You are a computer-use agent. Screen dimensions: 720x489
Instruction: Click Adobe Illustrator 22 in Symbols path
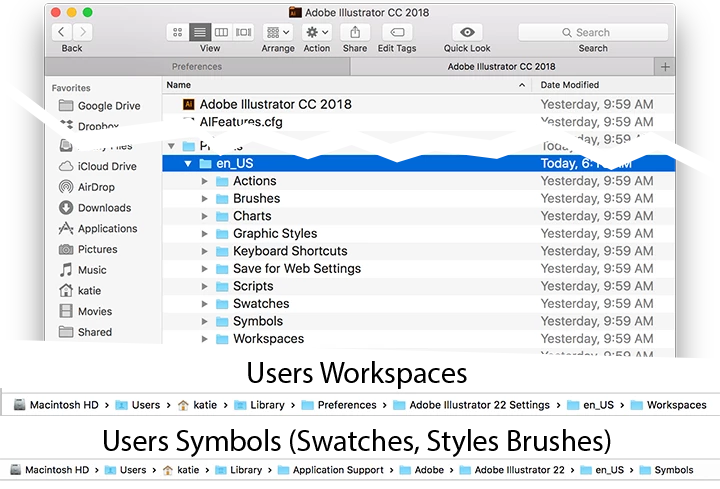512,470
